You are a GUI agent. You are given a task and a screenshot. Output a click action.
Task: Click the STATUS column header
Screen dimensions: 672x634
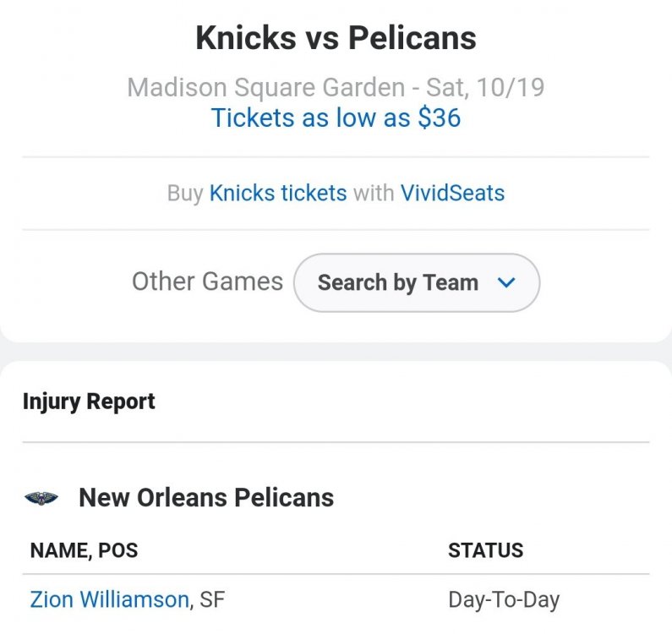pos(485,551)
